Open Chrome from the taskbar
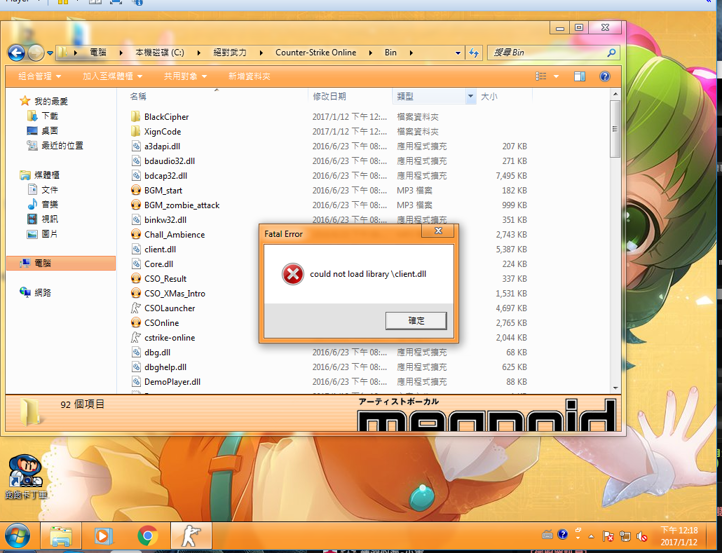 tap(148, 536)
